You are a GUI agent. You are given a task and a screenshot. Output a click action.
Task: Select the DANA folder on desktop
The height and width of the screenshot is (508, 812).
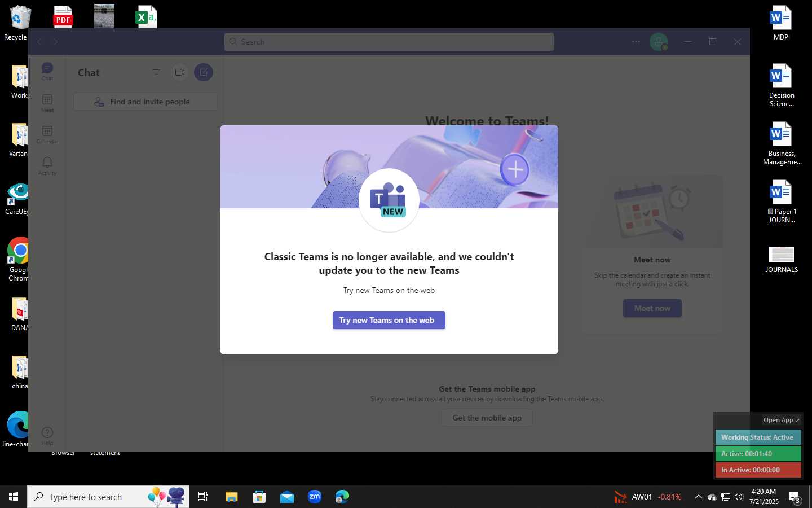pos(19,314)
